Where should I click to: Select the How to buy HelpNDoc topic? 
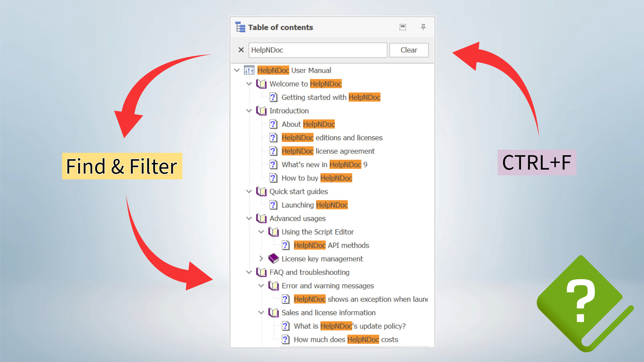pyautogui.click(x=317, y=178)
